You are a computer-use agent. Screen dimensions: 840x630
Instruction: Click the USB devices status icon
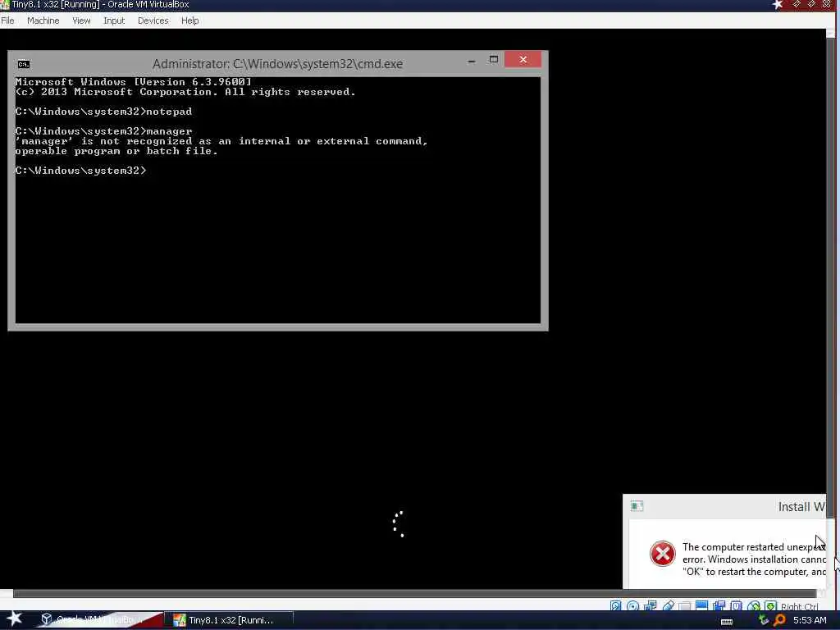[668, 606]
